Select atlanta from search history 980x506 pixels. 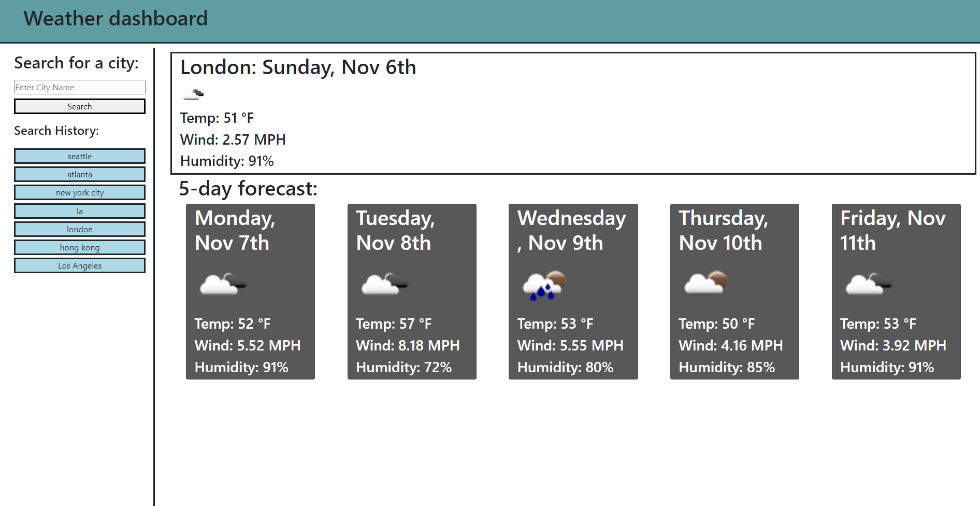80,174
